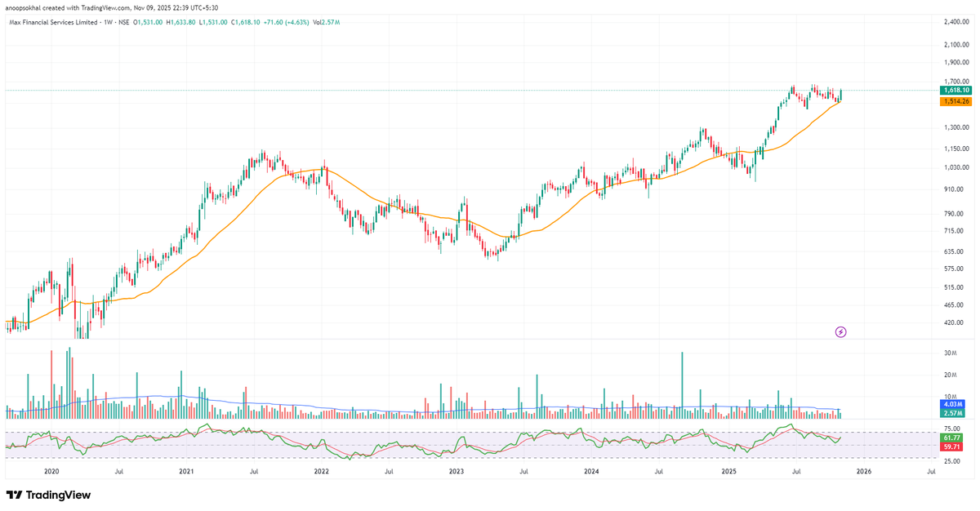Click the 2,400.00 price axis label
This screenshot has height=511, width=980.
[956, 22]
